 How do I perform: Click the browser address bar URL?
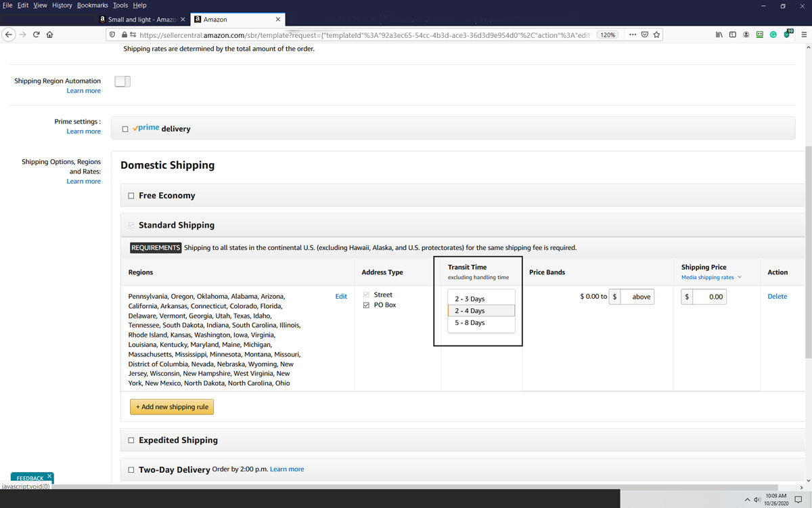[x=365, y=35]
